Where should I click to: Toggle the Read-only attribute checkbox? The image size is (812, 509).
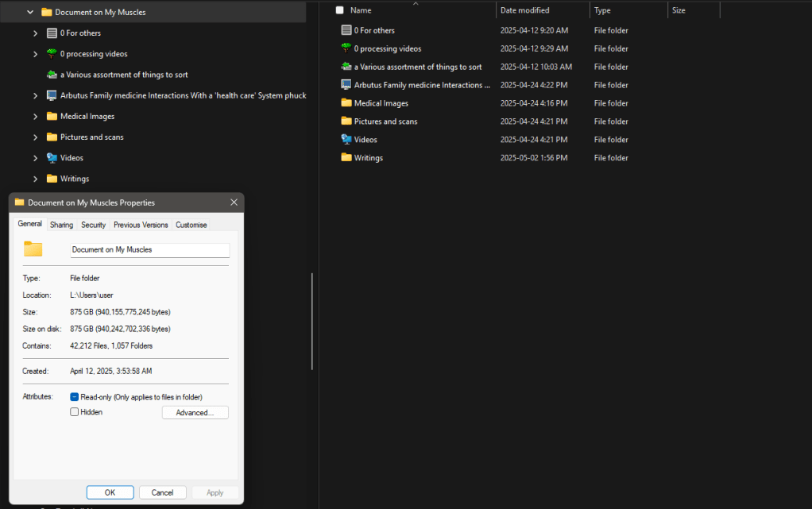(x=75, y=397)
